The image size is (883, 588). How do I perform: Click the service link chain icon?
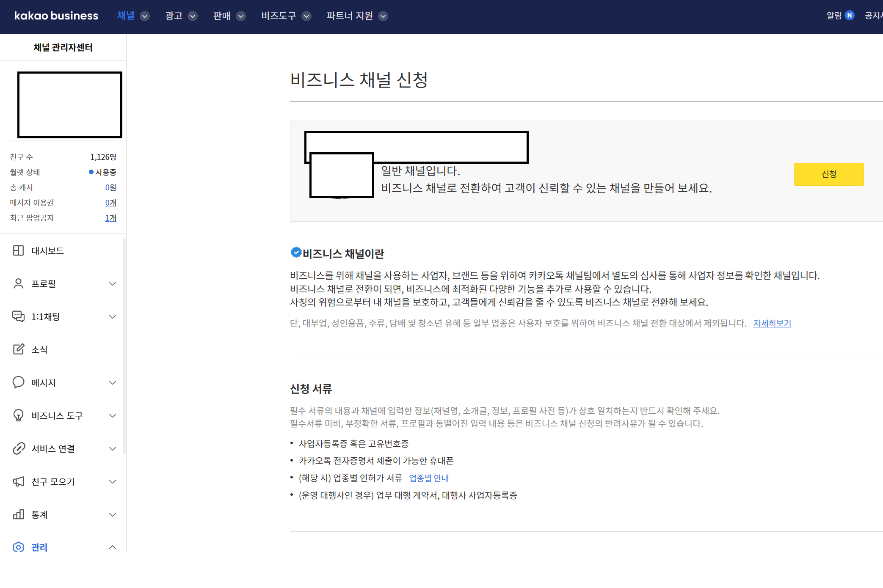18,448
